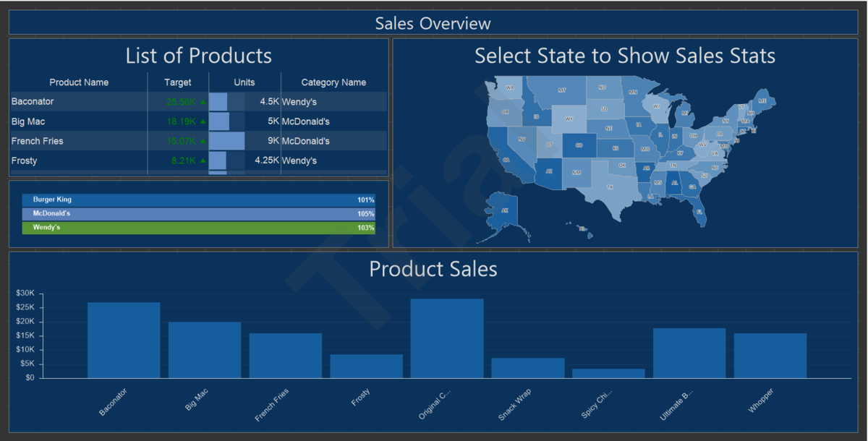Select the Big Mac product name cell
Image resolution: width=868 pixels, height=441 pixels.
click(x=79, y=121)
